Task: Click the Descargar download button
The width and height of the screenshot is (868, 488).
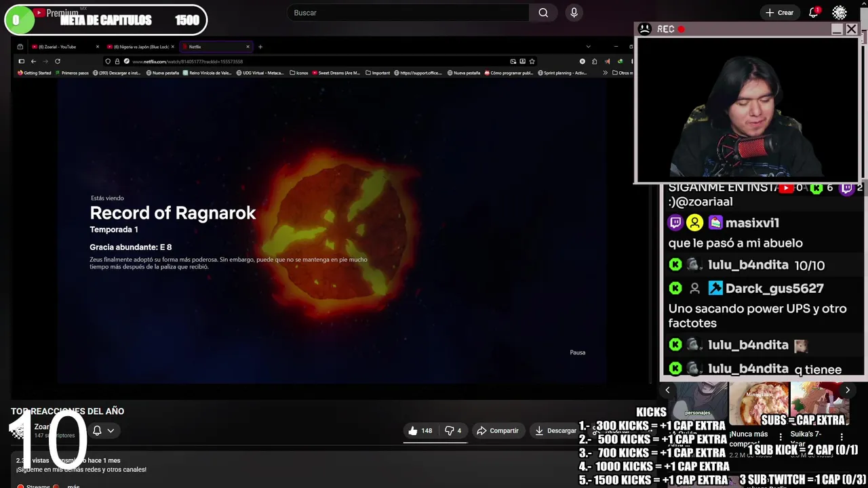Action: pos(555,430)
